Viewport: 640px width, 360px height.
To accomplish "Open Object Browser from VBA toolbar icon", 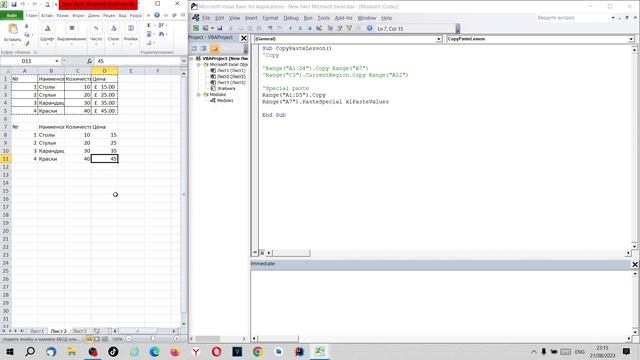I will click(349, 28).
